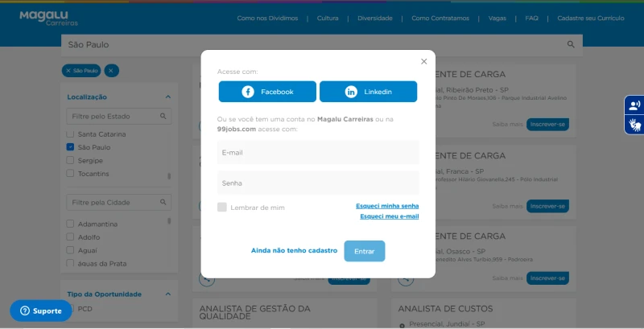644x329 pixels.
Task: Follow the Ainda não tenho cadastro link
Action: [294, 250]
